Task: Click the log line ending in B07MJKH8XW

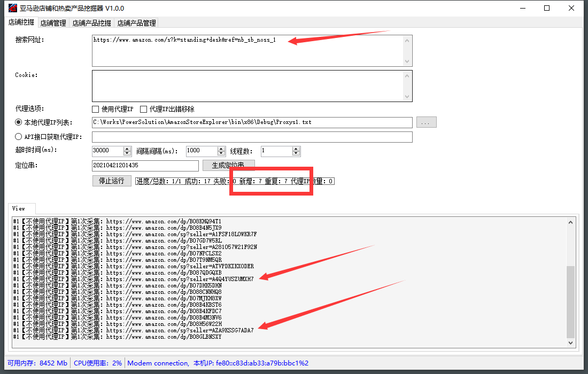Action: (x=117, y=298)
